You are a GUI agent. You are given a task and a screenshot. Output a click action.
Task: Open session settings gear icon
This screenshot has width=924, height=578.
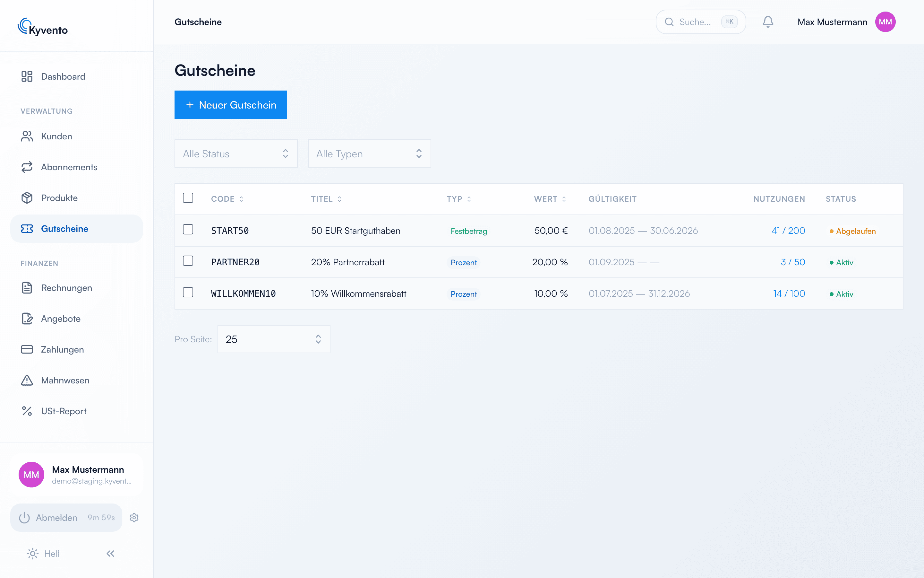click(x=134, y=518)
